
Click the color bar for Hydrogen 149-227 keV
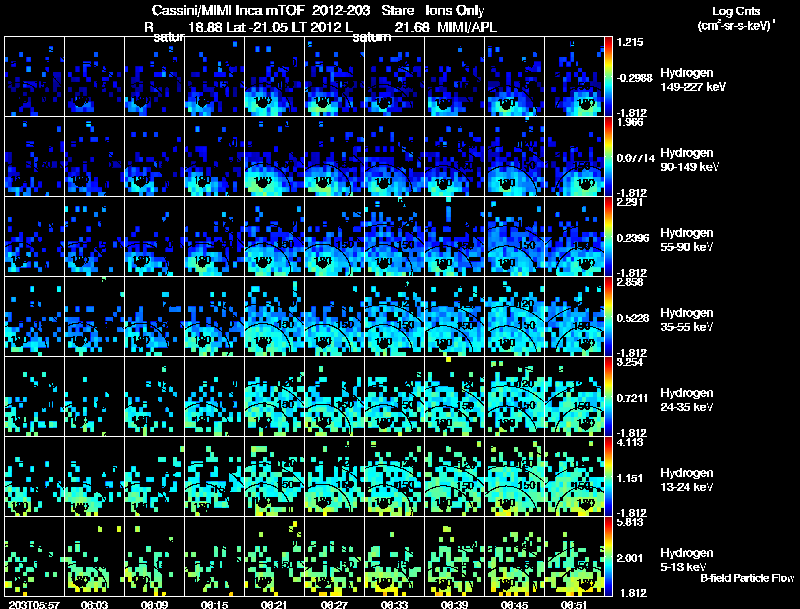[608, 77]
